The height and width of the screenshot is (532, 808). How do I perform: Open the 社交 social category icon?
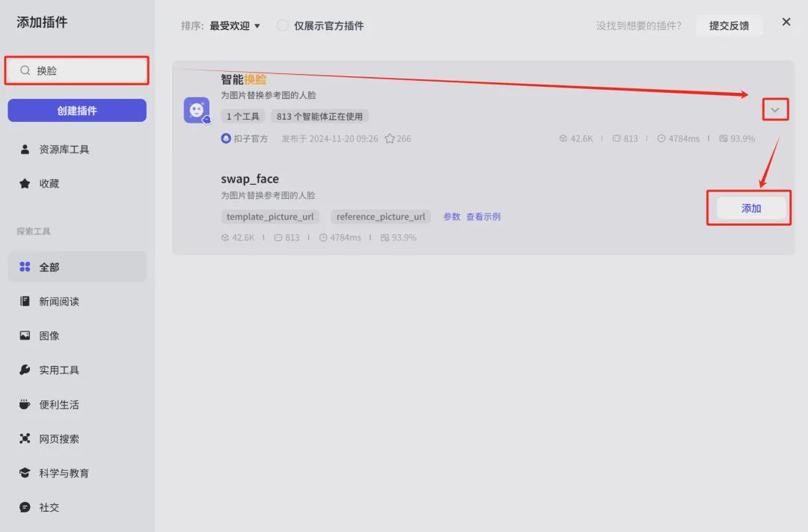pos(26,507)
